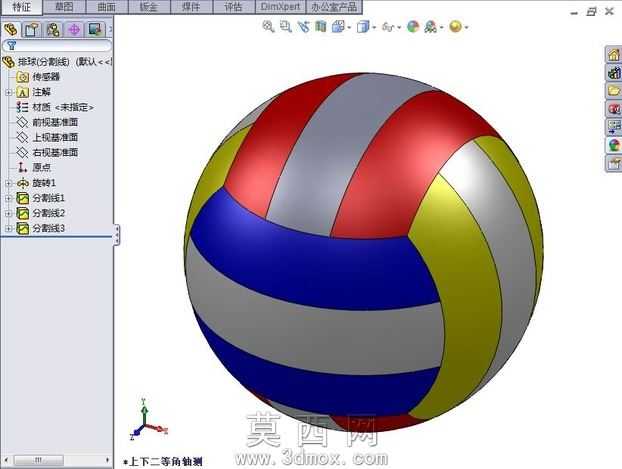Open View Orientation dropdown arrow

tap(349, 28)
